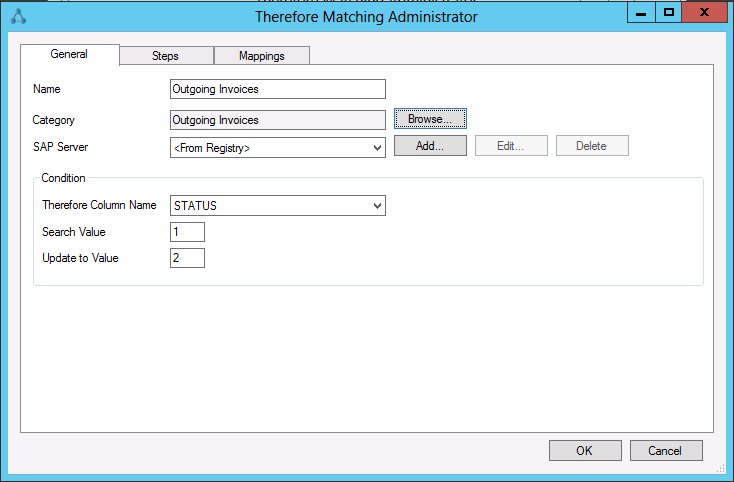Confirm the dialog with OK
The image size is (734, 482).
click(584, 451)
